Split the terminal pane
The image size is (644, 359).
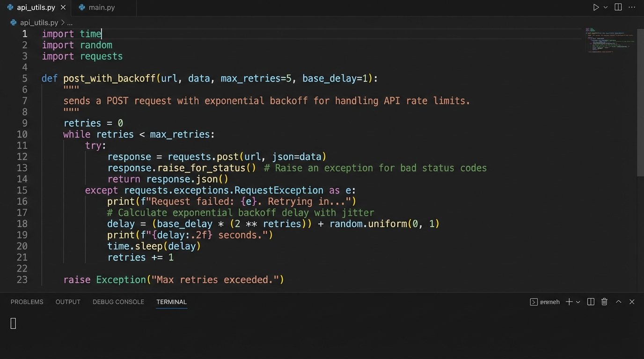tap(591, 302)
